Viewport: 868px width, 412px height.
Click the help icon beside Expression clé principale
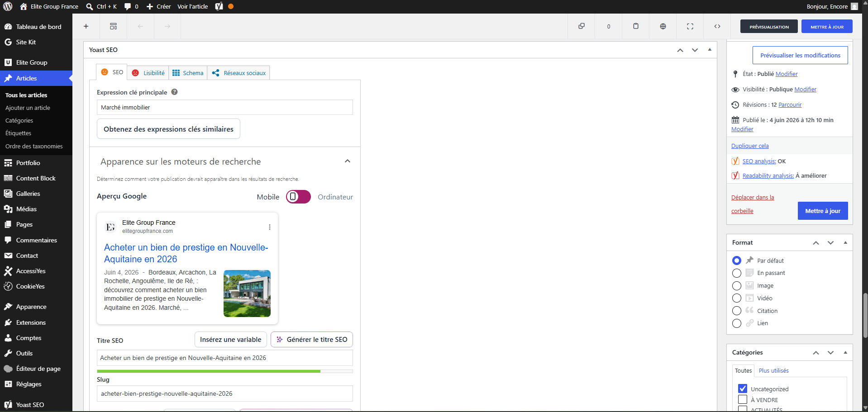pyautogui.click(x=174, y=92)
